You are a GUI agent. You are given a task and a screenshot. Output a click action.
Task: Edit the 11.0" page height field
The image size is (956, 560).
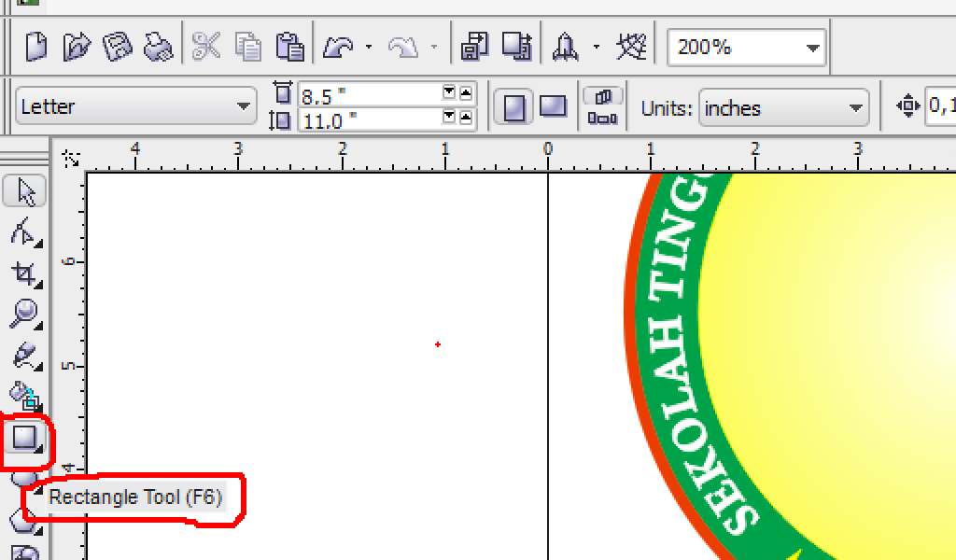[370, 119]
